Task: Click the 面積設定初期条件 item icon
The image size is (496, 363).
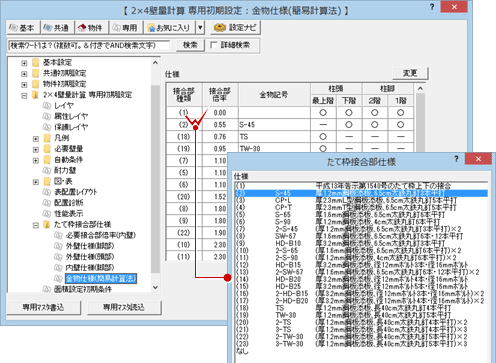Action: pyautogui.click(x=47, y=289)
